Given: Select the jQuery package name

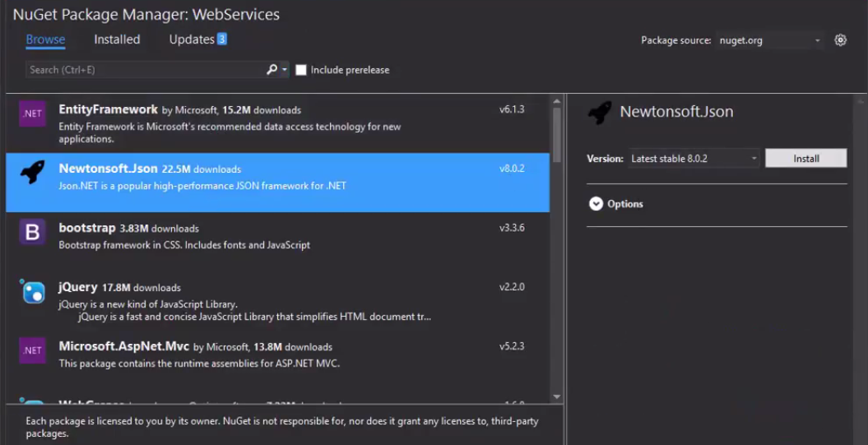Looking at the screenshot, I should 78,287.
